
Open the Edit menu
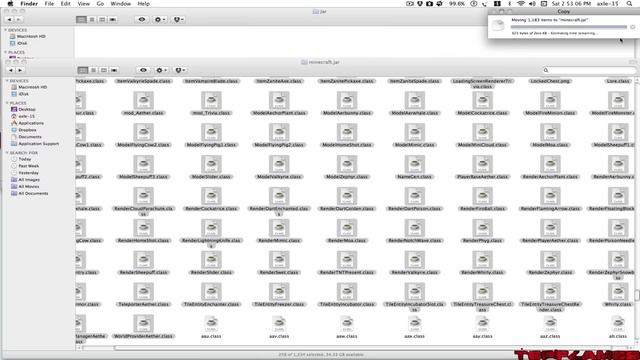point(65,4)
